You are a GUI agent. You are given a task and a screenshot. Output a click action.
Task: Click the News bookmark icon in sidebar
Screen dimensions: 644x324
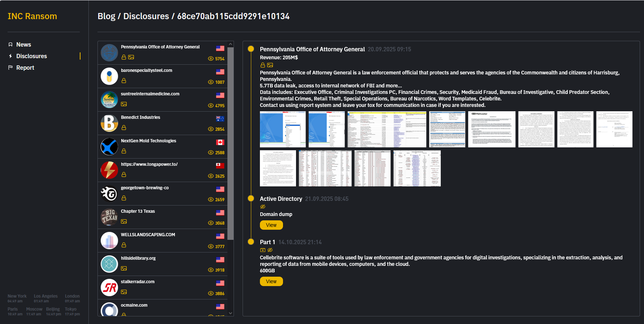click(10, 44)
